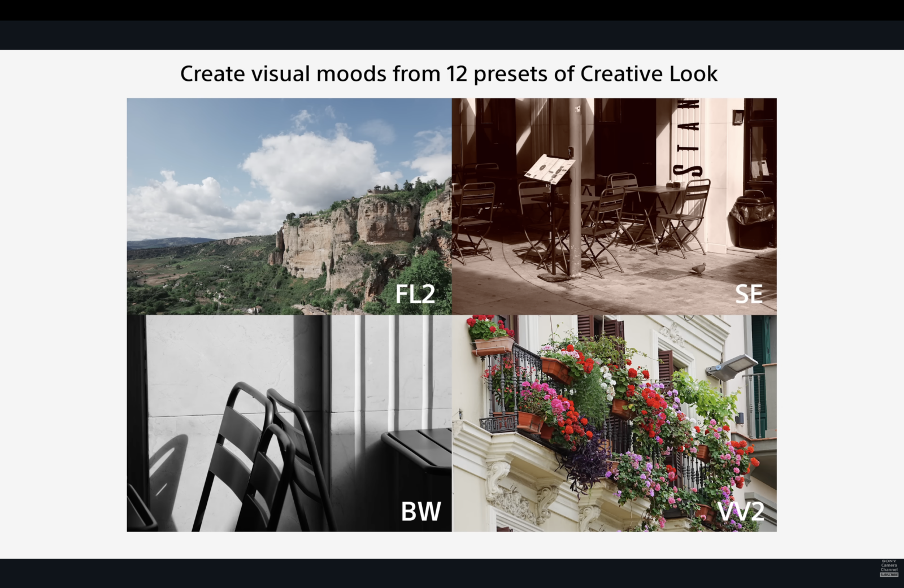Viewport: 904px width, 588px height.
Task: Select the FL2 cliff landscape sample image
Action: tap(289, 206)
